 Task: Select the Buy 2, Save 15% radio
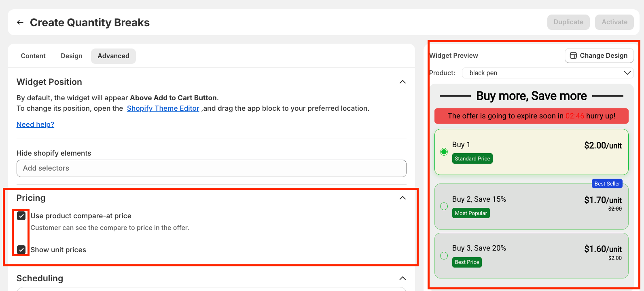point(444,207)
